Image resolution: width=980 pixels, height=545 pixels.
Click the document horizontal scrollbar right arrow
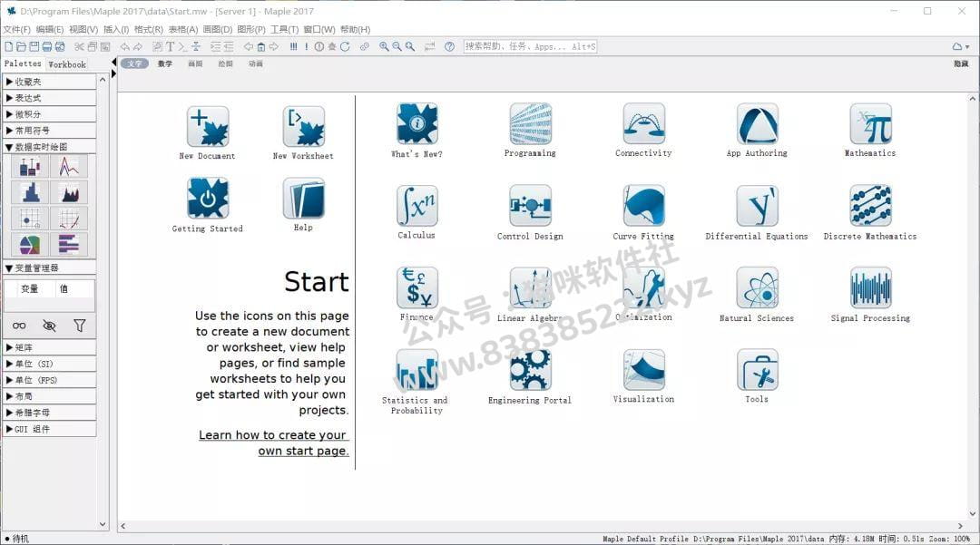961,526
